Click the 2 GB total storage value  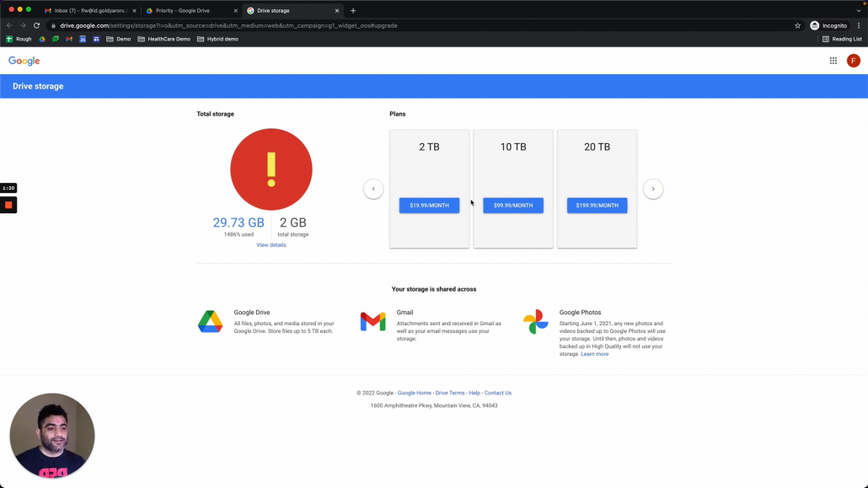pyautogui.click(x=292, y=223)
